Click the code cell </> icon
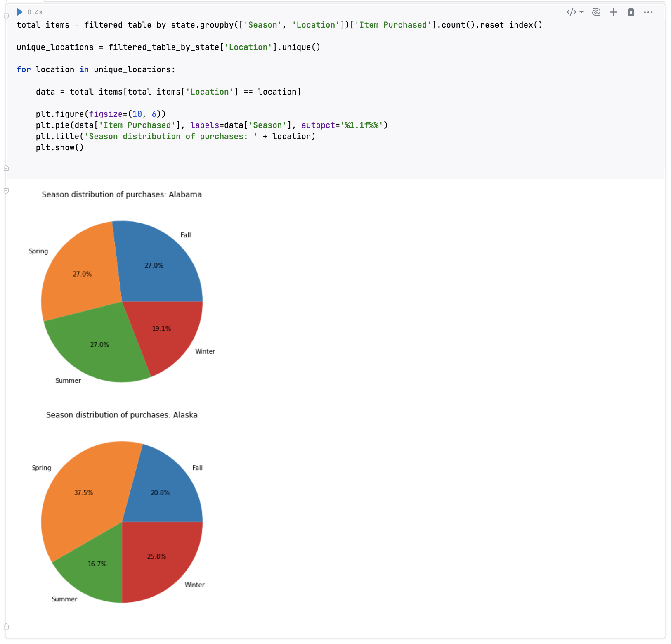Screen dimensions: 671x644 pos(572,12)
